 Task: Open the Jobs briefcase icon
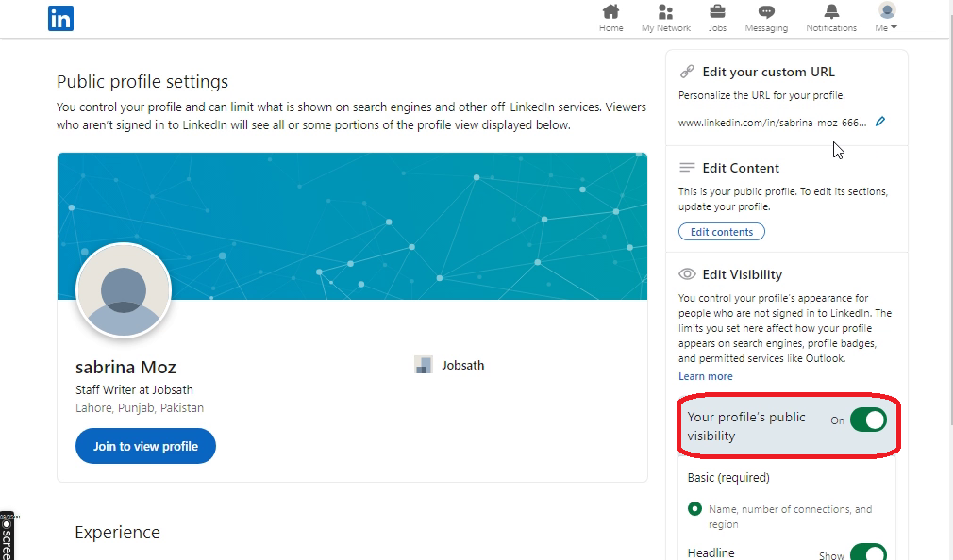coord(717,12)
